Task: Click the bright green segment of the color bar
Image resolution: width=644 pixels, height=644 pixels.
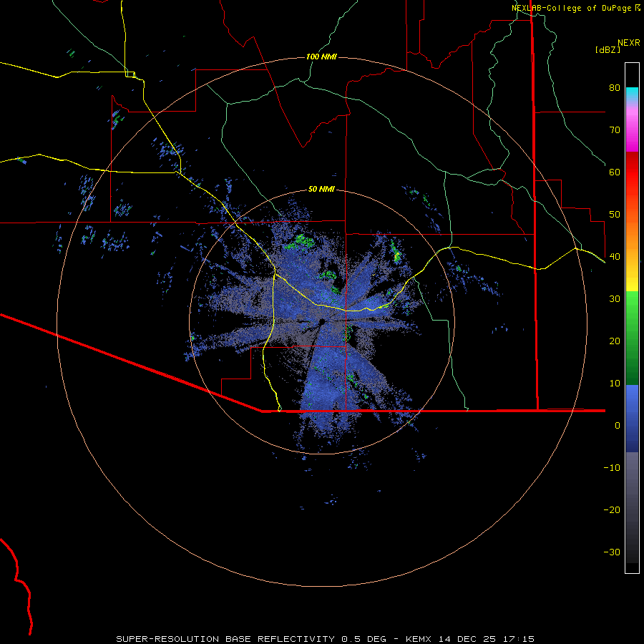Action: pos(632,306)
